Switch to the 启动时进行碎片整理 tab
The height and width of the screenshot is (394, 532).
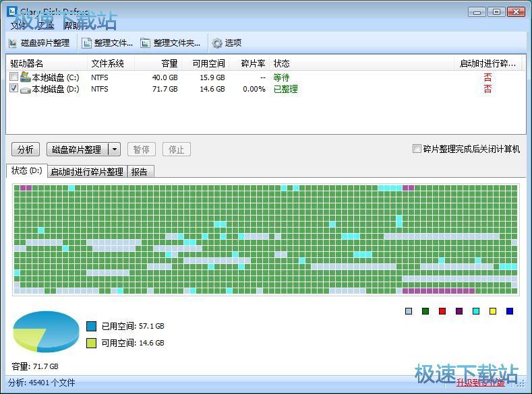[x=87, y=172]
